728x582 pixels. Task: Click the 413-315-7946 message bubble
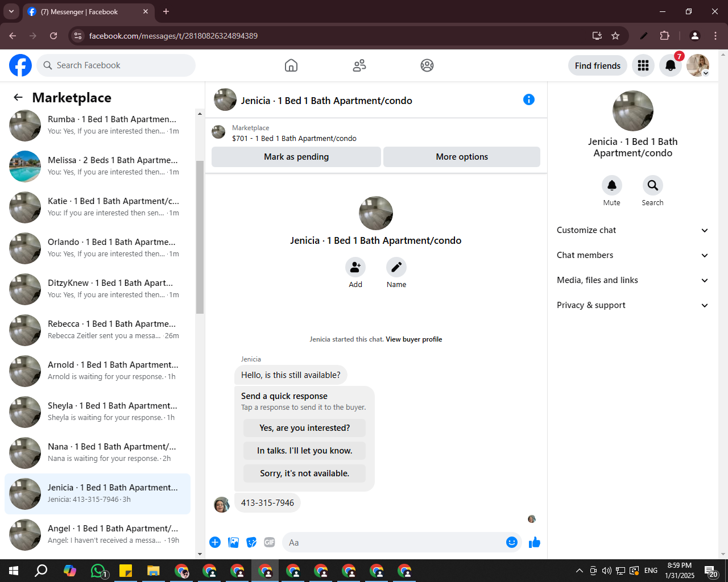(267, 503)
